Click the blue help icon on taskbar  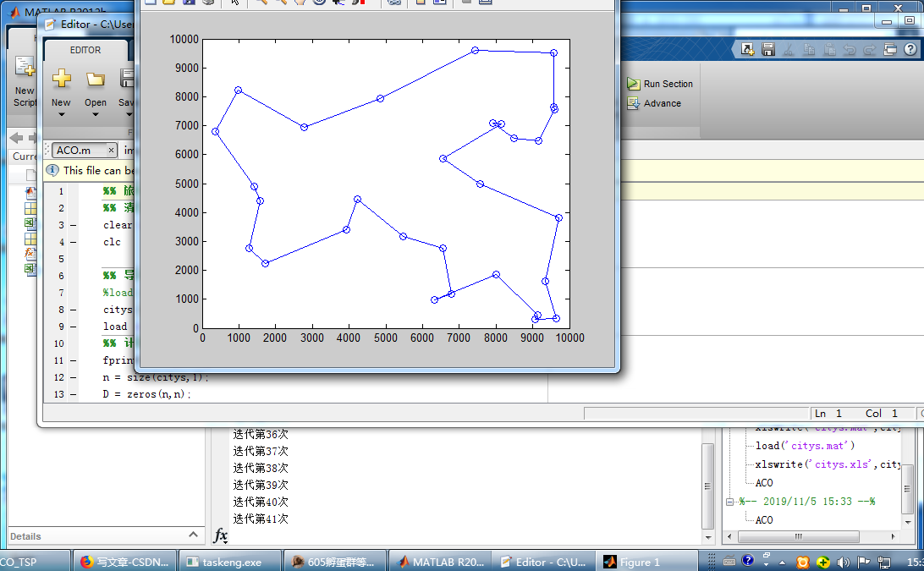pyautogui.click(x=748, y=560)
